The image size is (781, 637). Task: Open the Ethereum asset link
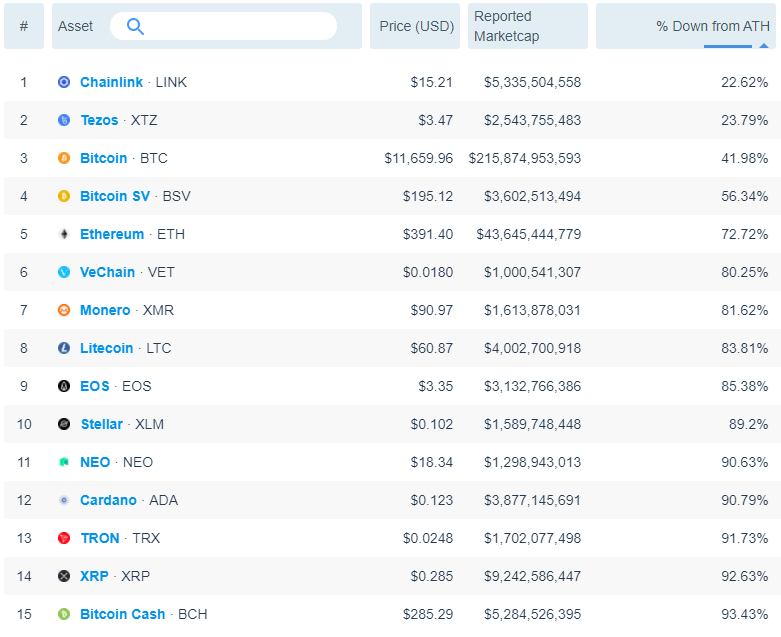[112, 234]
